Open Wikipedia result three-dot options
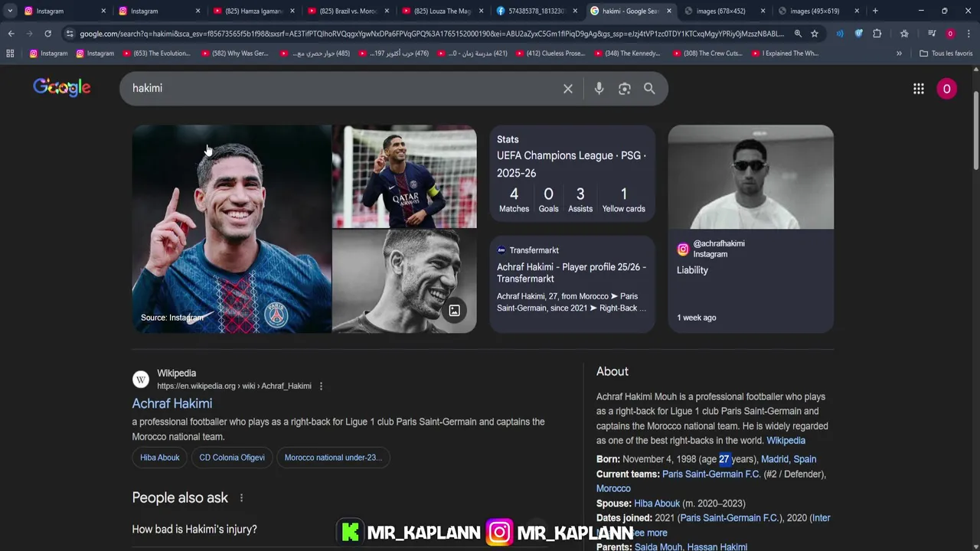This screenshot has height=551, width=980. [x=321, y=386]
